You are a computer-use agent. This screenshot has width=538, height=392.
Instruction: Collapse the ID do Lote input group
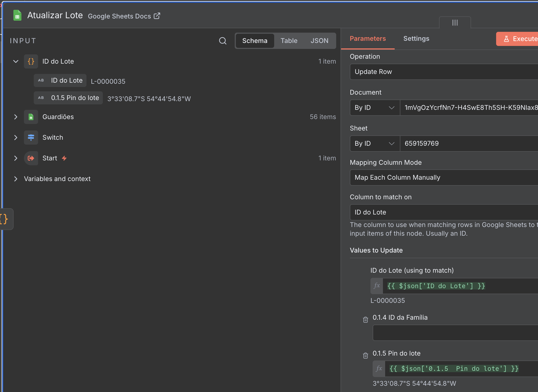pyautogui.click(x=16, y=61)
